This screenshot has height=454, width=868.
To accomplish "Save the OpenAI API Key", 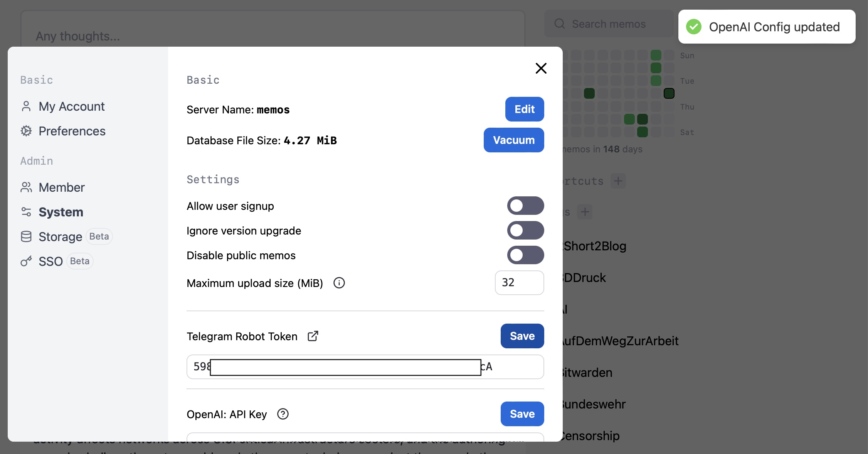I will [522, 414].
